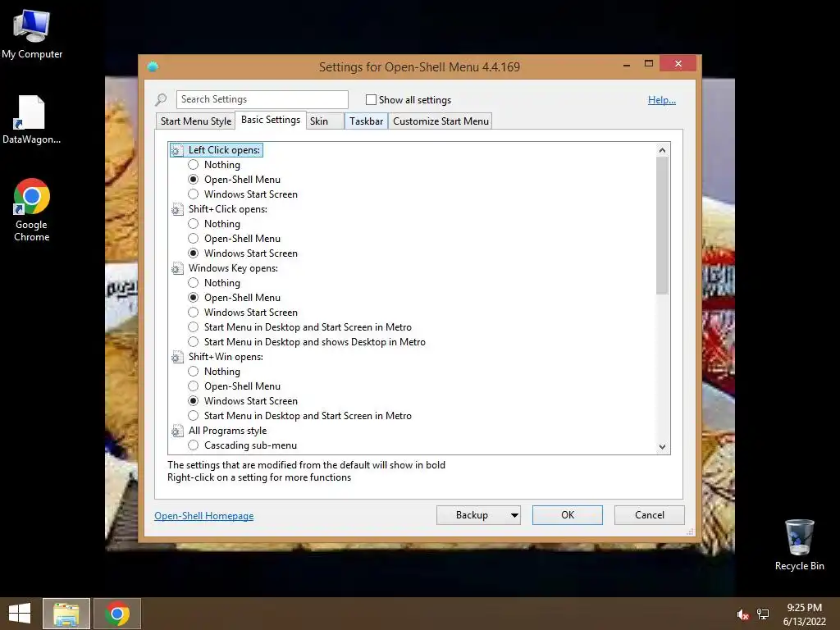Select Open-Shell Menu under Shift+Win opens
The image size is (840, 630).
point(194,386)
